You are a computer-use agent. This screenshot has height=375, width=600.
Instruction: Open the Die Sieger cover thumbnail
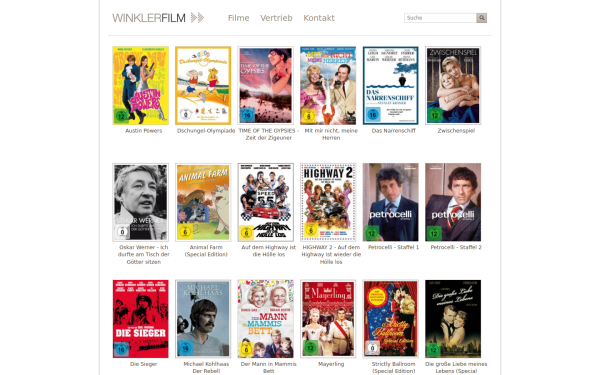[140, 319]
